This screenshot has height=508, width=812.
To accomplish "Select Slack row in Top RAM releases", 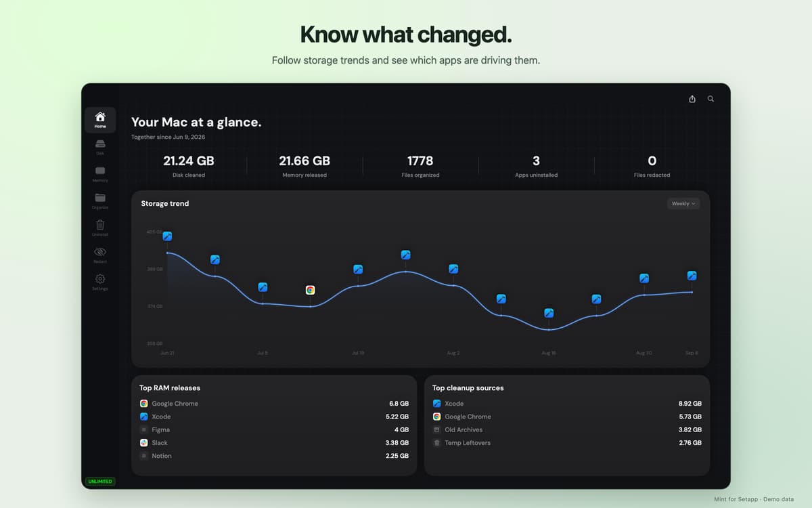I will pos(274,443).
